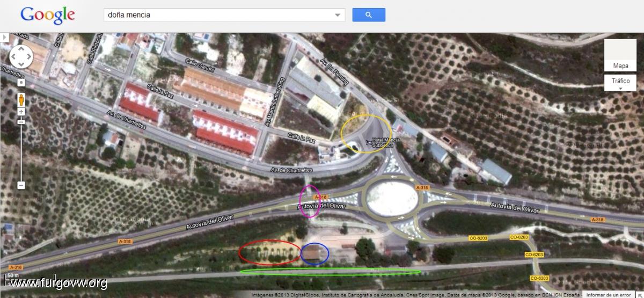Pan the map left arrow
This screenshot has width=644, height=298.
pos(13,56)
